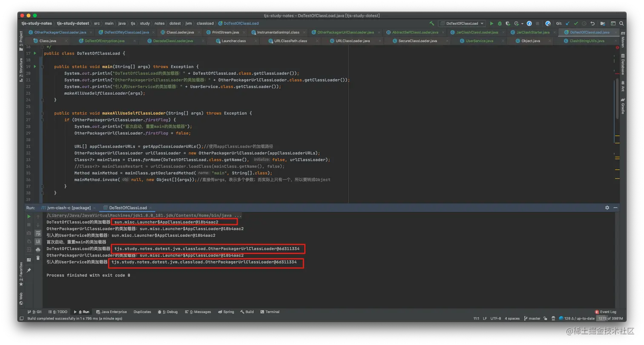Open the run configuration dropdown DoTestOfClassLoad
The height and width of the screenshot is (345, 644).
point(462,23)
